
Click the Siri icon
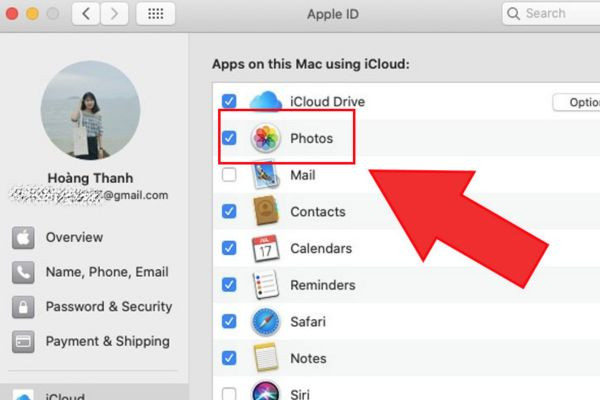(x=266, y=391)
